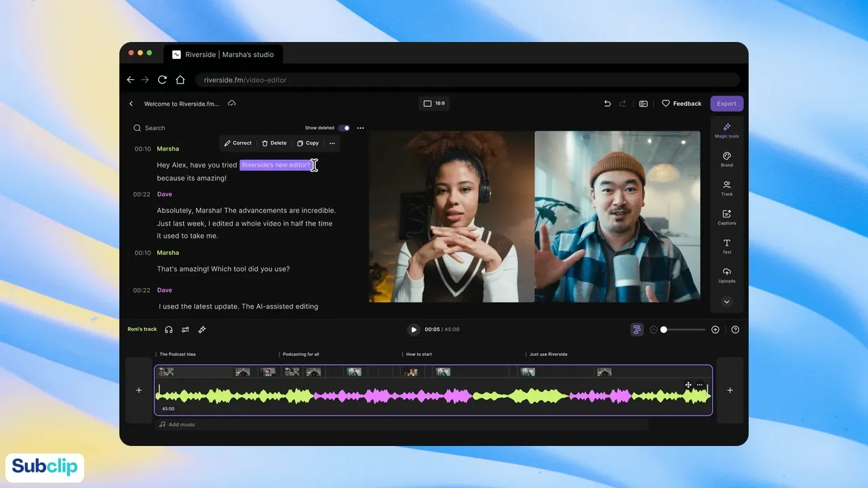Click the redo arrow icon

[623, 104]
